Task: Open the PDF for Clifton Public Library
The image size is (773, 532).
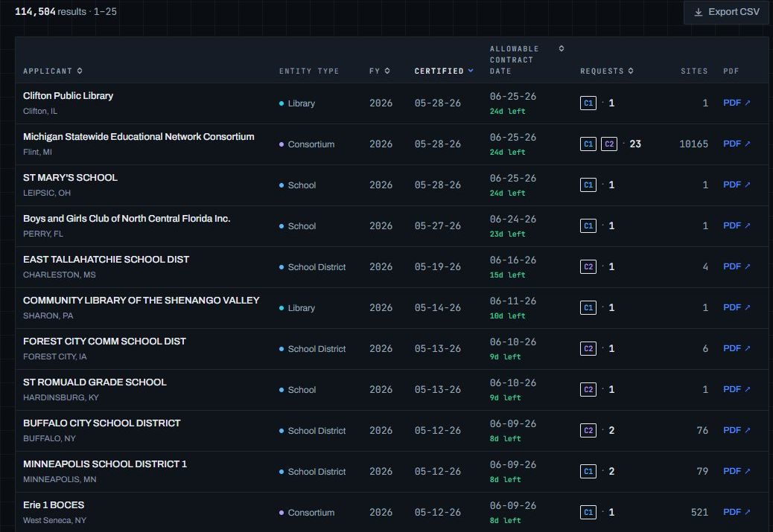Action: click(737, 103)
